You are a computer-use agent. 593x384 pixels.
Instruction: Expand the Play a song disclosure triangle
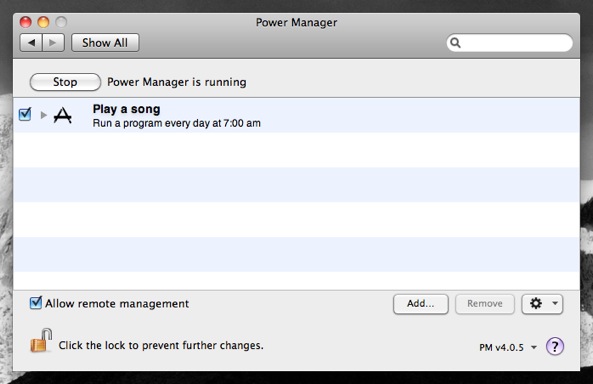click(43, 115)
